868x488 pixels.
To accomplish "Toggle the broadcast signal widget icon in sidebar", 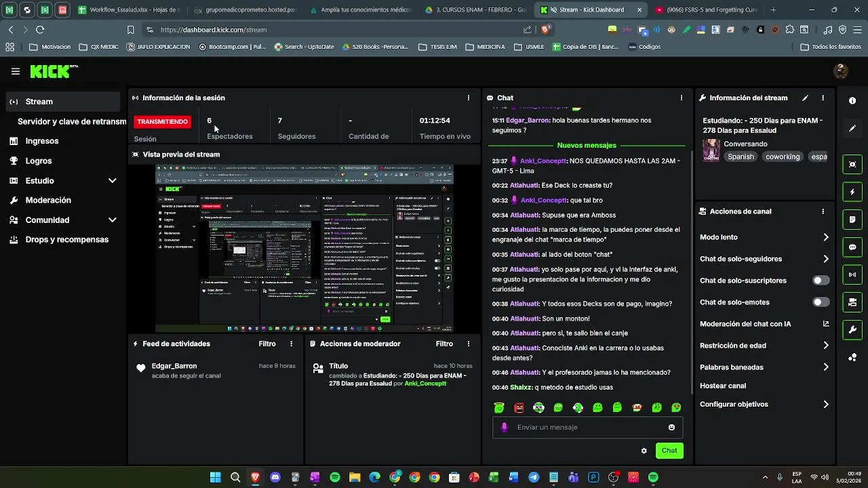I will 852,274.
